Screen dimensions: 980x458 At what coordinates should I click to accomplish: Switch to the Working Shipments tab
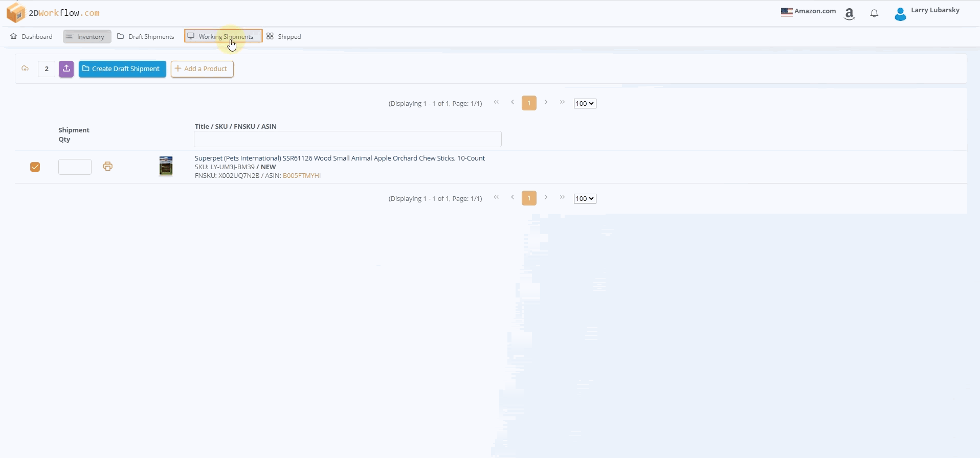pyautogui.click(x=223, y=36)
